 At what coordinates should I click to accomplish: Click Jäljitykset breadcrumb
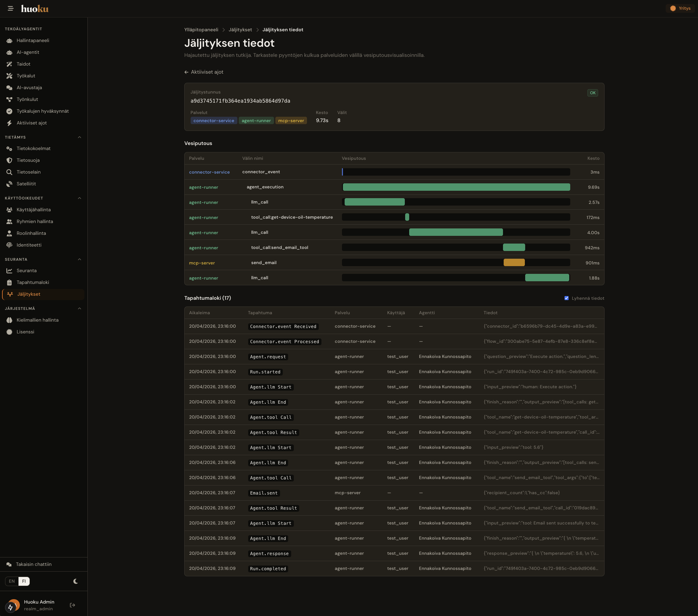240,30
